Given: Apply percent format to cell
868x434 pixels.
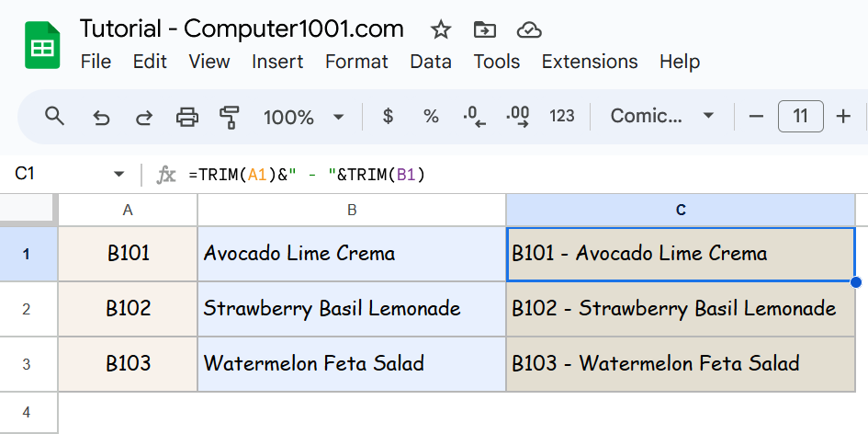Looking at the screenshot, I should [x=431, y=117].
